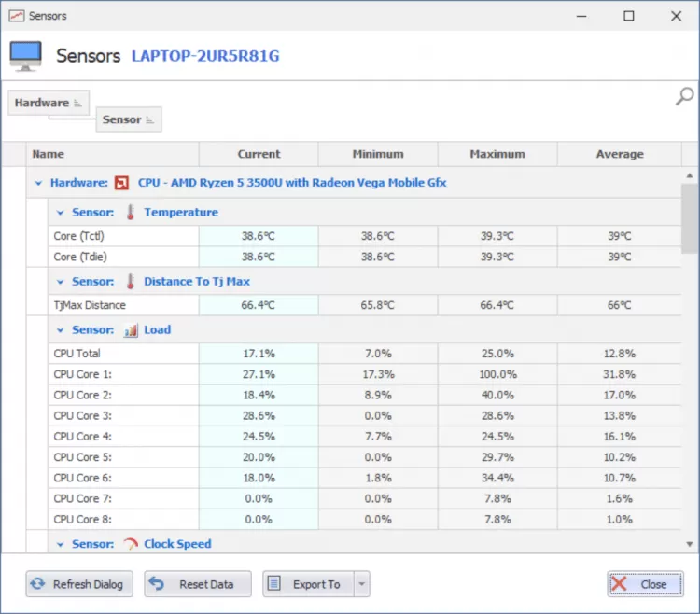Click the Clock Speed gauge icon
The height and width of the screenshot is (614, 700).
pos(130,544)
